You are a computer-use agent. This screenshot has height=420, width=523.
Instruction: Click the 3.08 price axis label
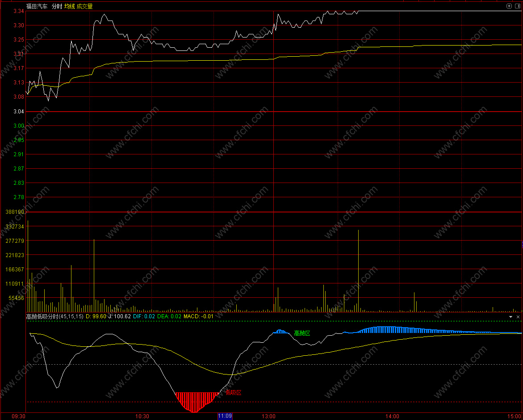(19, 97)
